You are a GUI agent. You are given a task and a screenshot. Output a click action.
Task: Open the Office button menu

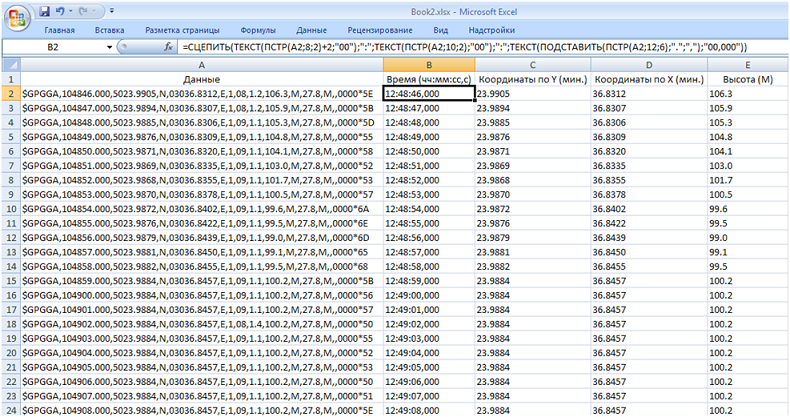click(17, 18)
